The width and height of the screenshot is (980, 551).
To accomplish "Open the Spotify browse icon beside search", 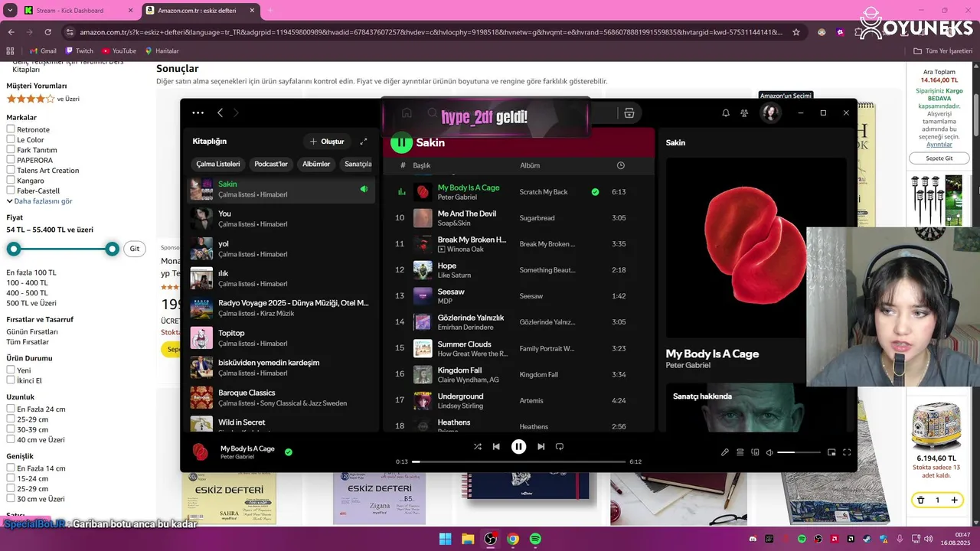I will [629, 113].
